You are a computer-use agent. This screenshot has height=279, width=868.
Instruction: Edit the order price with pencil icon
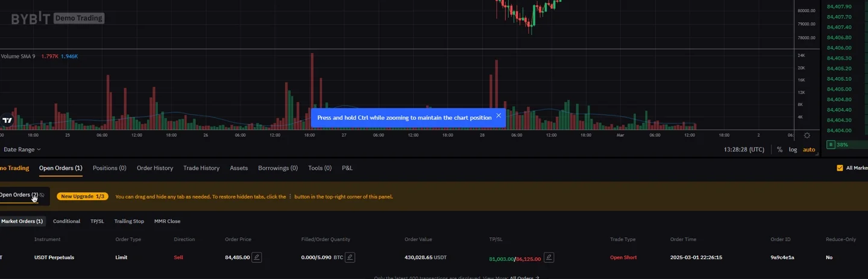point(257,257)
